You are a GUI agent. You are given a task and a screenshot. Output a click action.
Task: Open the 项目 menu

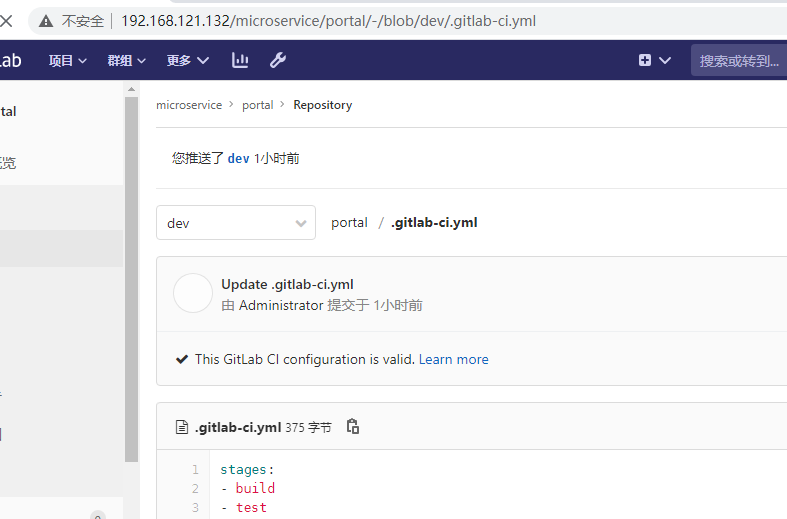68,61
